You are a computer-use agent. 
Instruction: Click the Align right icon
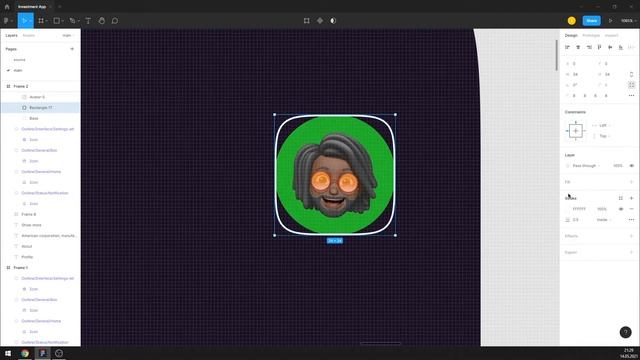click(589, 47)
